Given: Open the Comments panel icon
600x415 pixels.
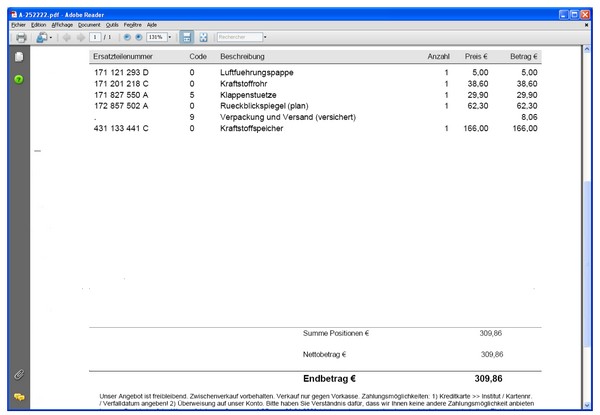Looking at the screenshot, I should (18, 397).
